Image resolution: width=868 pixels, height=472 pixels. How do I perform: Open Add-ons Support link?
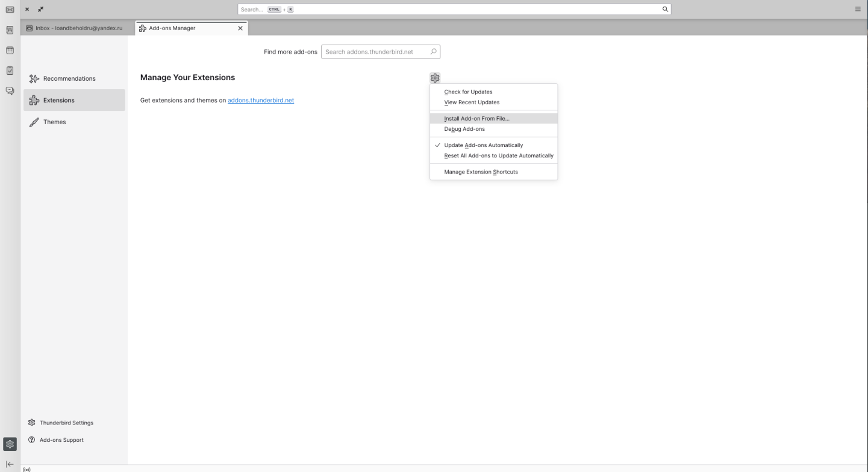[x=56, y=440]
